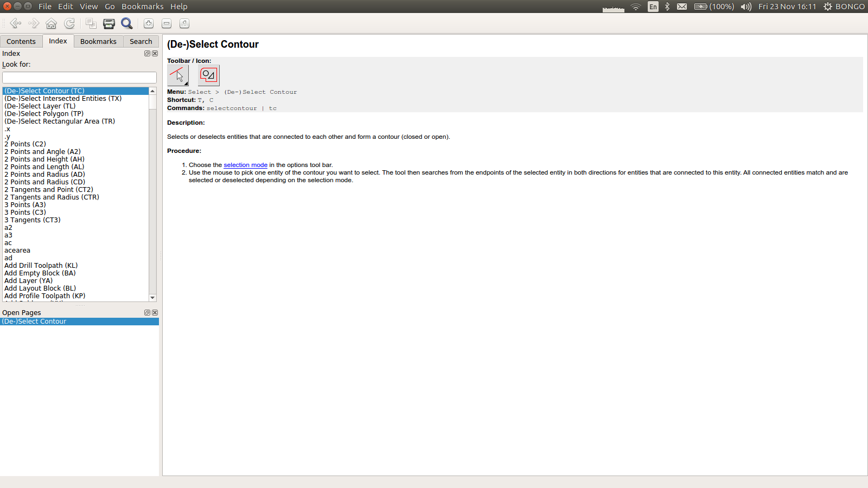Click the Forward navigation arrow icon
The image size is (868, 488).
tap(34, 23)
